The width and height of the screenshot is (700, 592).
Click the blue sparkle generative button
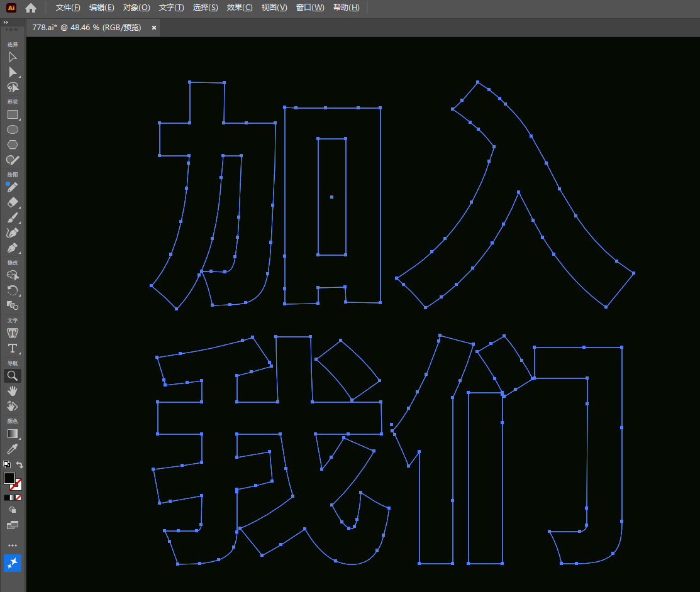click(x=13, y=563)
